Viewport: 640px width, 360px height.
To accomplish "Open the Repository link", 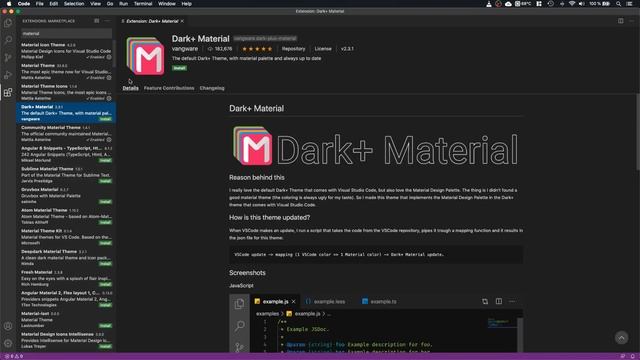I will 293,49.
